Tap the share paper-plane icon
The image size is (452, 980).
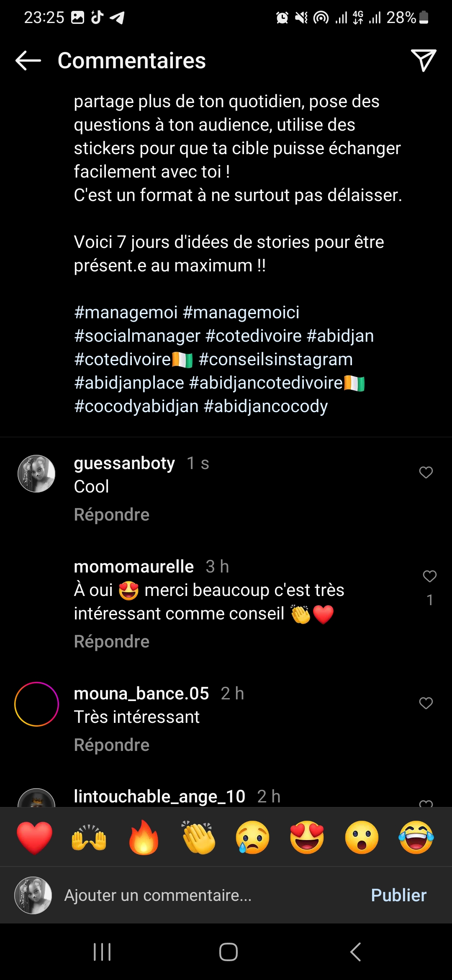(x=423, y=60)
